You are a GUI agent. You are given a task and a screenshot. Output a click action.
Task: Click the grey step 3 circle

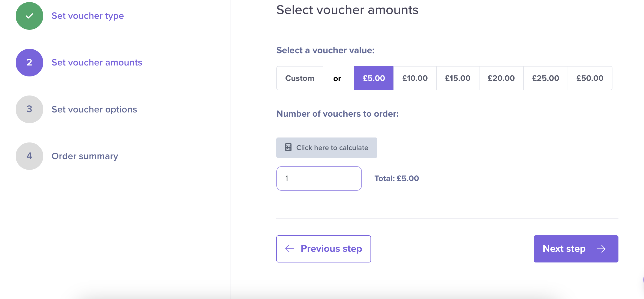click(29, 109)
